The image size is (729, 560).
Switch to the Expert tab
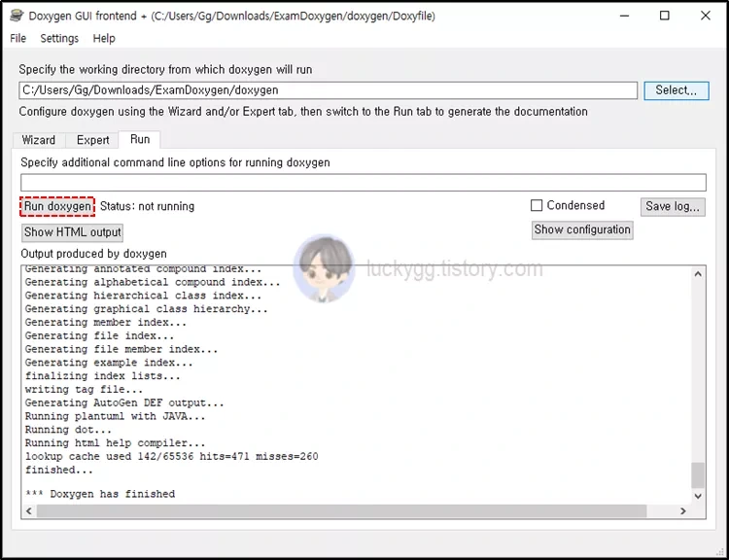tap(92, 140)
